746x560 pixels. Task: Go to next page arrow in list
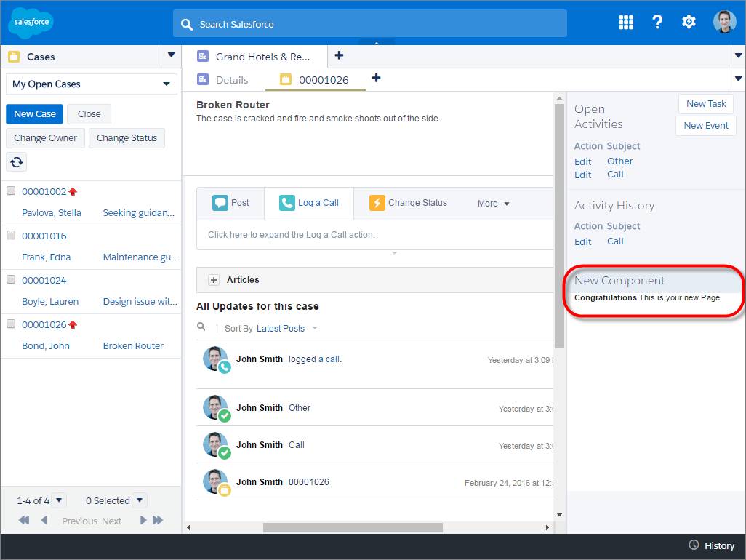(143, 520)
